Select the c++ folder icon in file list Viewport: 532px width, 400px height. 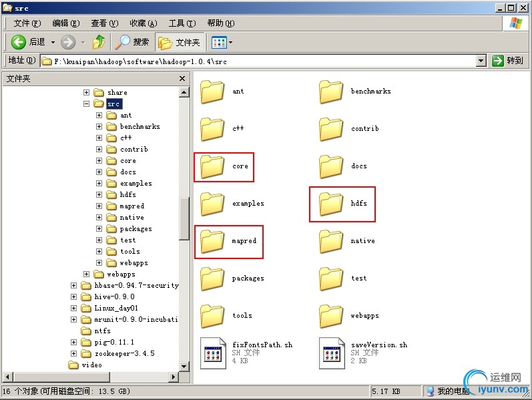click(212, 129)
